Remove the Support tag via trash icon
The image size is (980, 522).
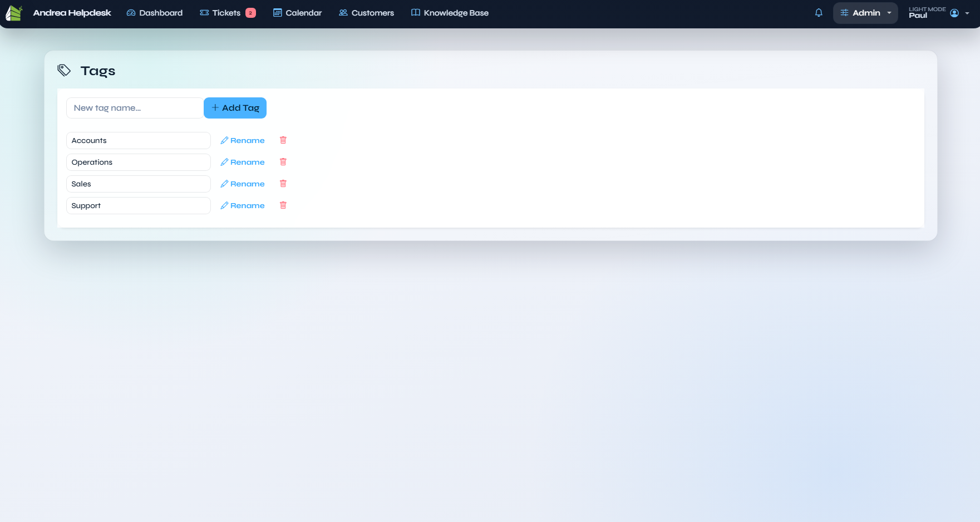pyautogui.click(x=283, y=205)
